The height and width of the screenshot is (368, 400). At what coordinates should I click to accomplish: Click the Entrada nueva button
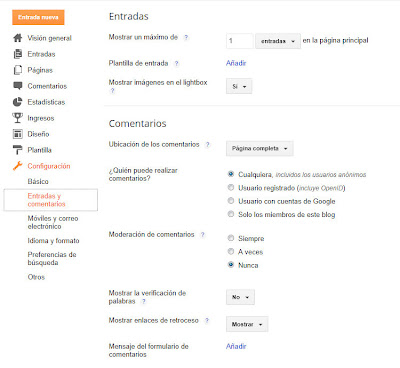click(x=38, y=17)
